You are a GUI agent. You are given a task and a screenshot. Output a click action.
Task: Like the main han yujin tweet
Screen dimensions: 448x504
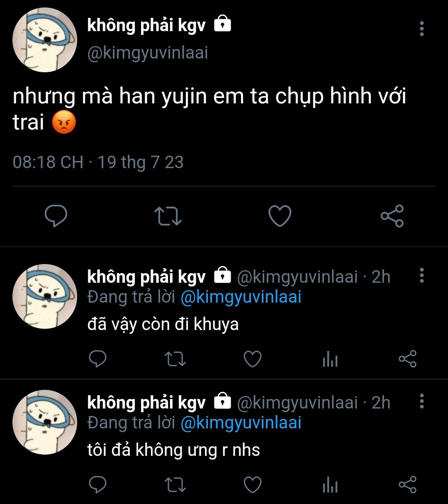(x=280, y=216)
